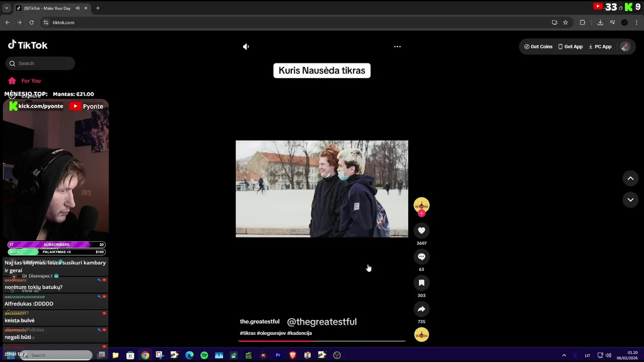
Task: Like the video with the heart icon
Action: coord(422,230)
